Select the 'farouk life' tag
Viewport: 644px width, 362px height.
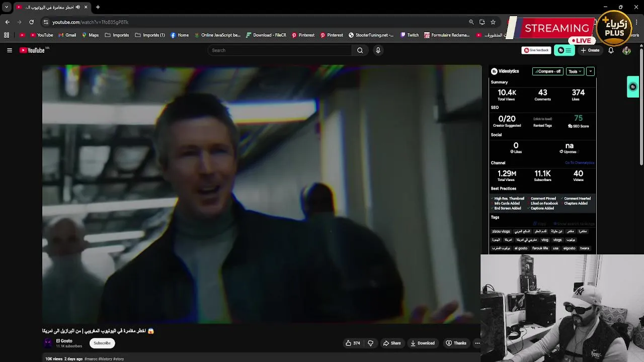click(x=540, y=248)
